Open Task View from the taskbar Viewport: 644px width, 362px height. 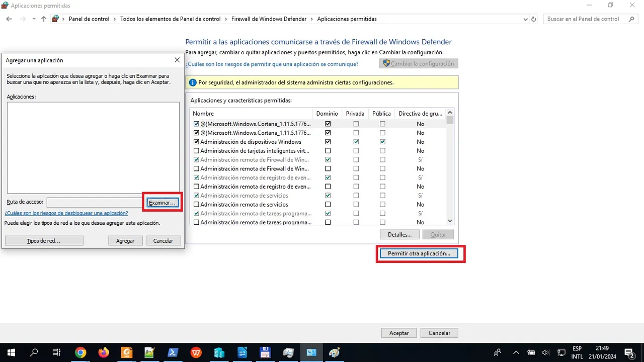click(57, 352)
